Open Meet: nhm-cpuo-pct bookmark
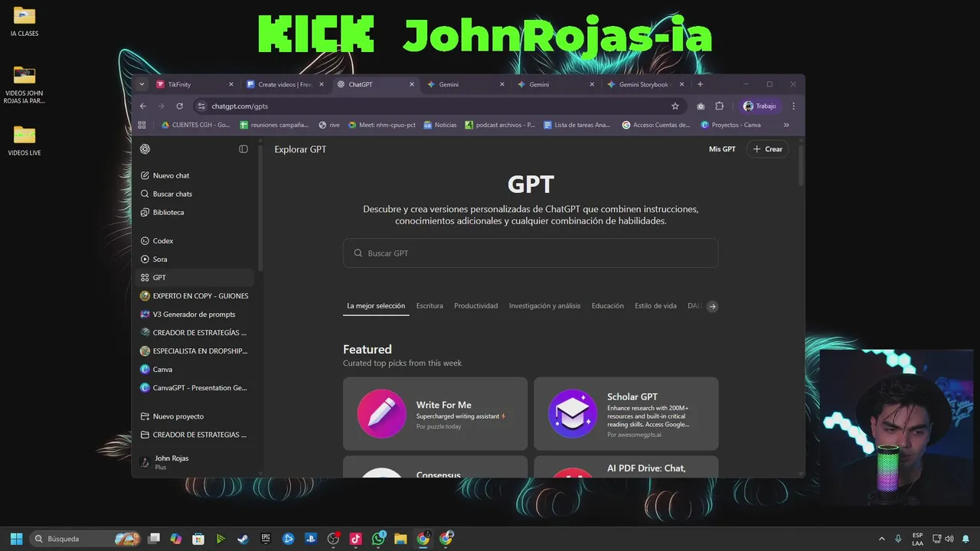This screenshot has width=980, height=551. pyautogui.click(x=381, y=125)
